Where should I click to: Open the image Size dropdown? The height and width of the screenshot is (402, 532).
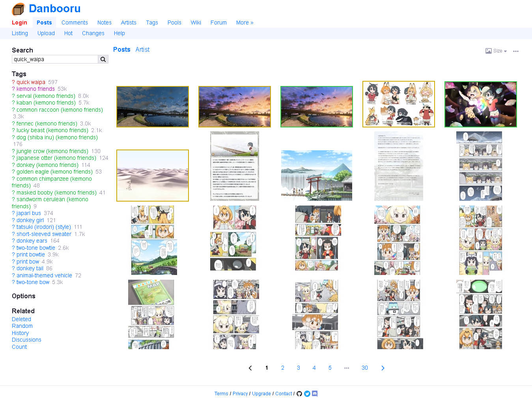(x=496, y=51)
